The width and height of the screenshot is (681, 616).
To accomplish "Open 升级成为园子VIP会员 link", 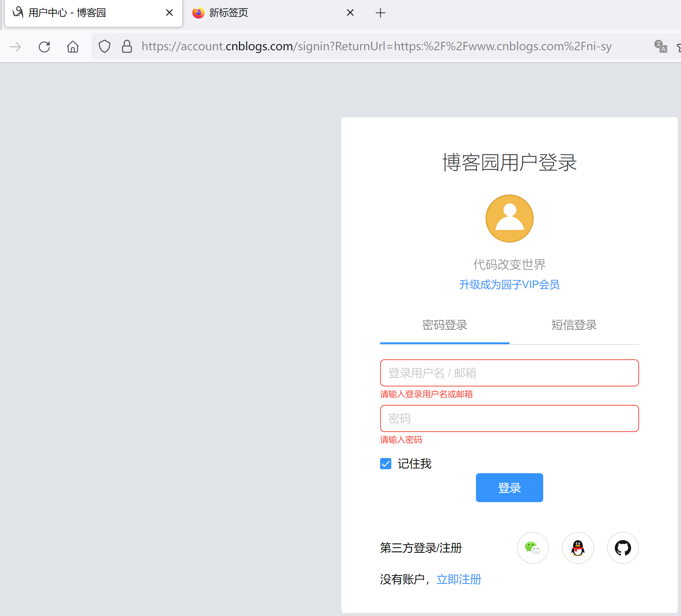I will coord(510,285).
